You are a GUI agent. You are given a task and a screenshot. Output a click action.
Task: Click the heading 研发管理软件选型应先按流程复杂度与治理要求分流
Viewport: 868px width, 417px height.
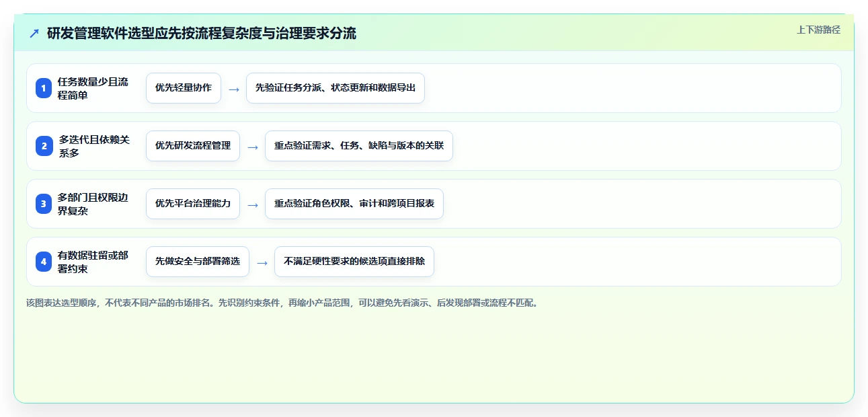point(201,33)
